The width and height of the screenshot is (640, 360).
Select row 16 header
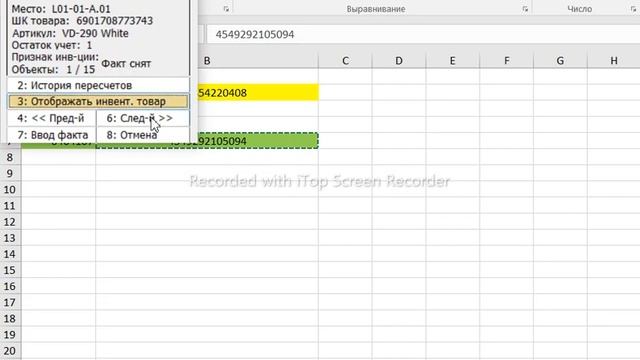pos(10,287)
